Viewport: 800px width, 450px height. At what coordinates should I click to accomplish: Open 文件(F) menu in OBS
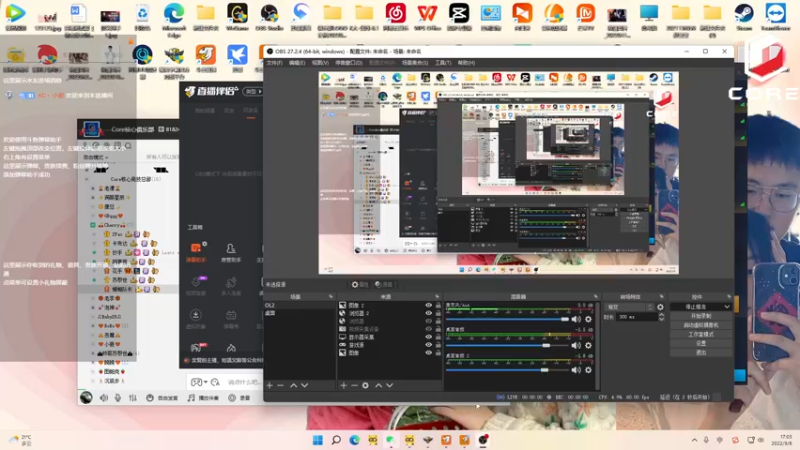tap(274, 63)
